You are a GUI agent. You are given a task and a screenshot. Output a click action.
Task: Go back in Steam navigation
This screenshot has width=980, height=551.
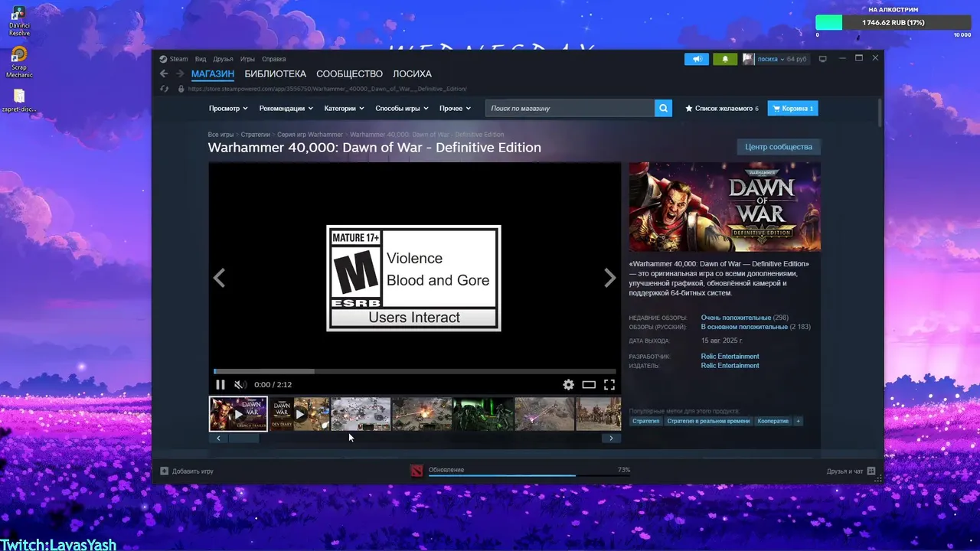click(x=164, y=74)
